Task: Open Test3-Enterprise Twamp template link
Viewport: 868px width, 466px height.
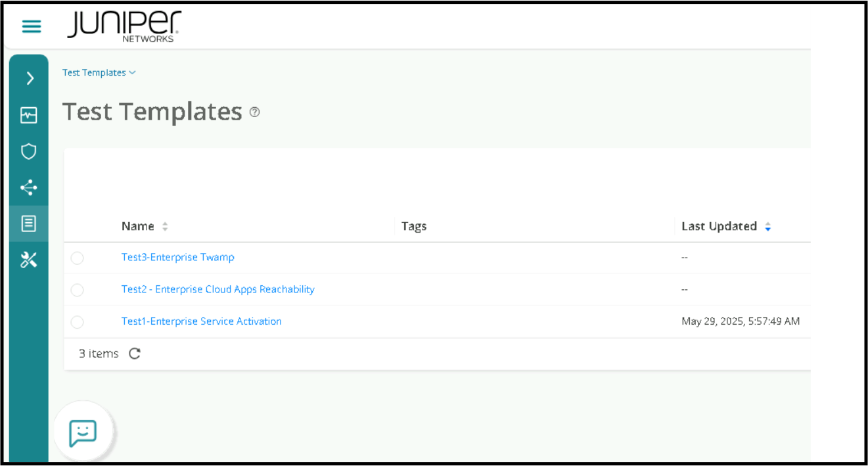Action: [x=177, y=257]
